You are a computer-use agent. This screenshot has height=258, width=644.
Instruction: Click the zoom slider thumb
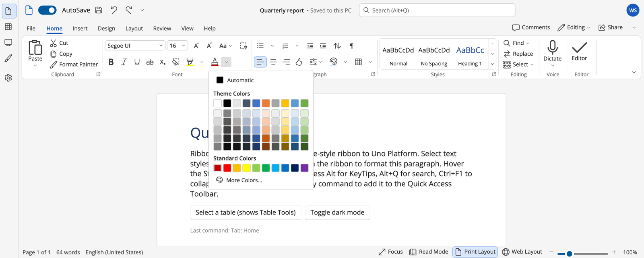(569, 254)
